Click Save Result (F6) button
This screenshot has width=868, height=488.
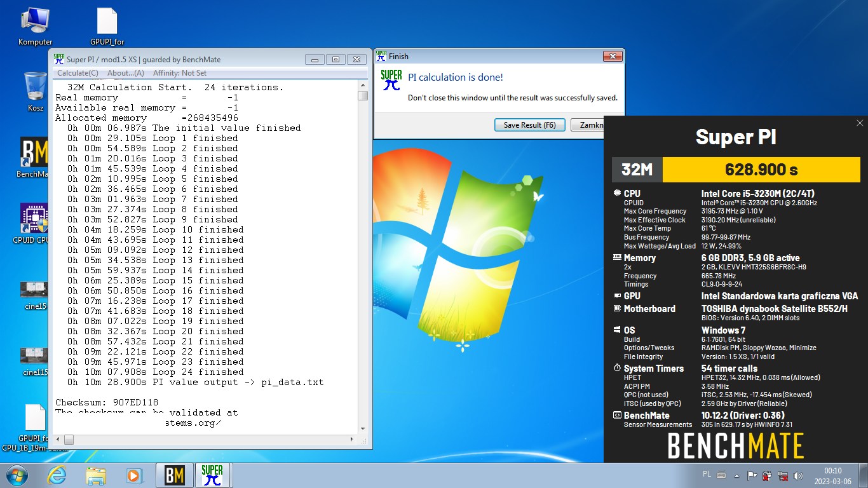[529, 125]
